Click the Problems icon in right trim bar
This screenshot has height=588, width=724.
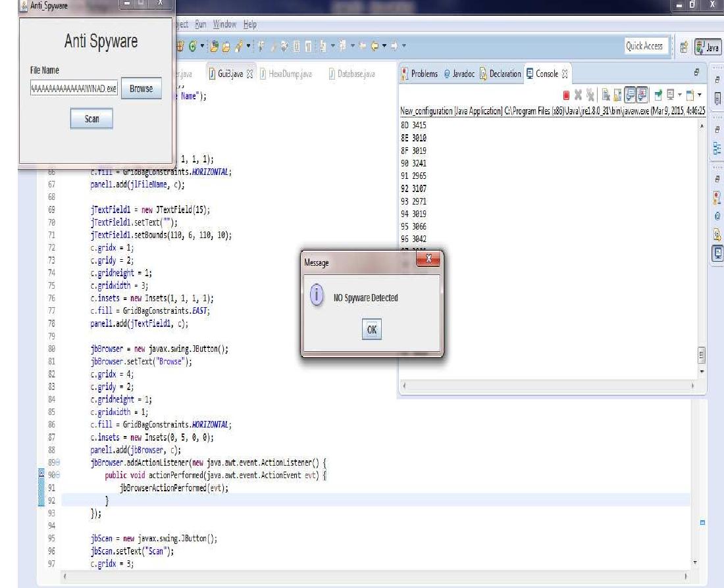click(717, 199)
